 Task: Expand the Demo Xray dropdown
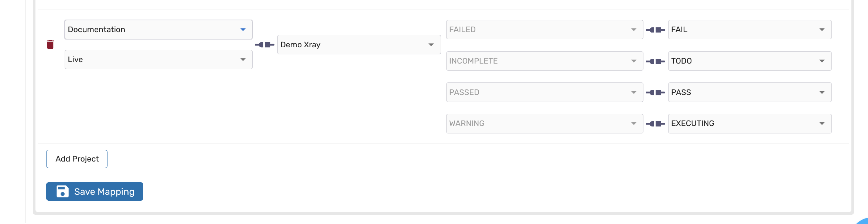[x=359, y=45]
